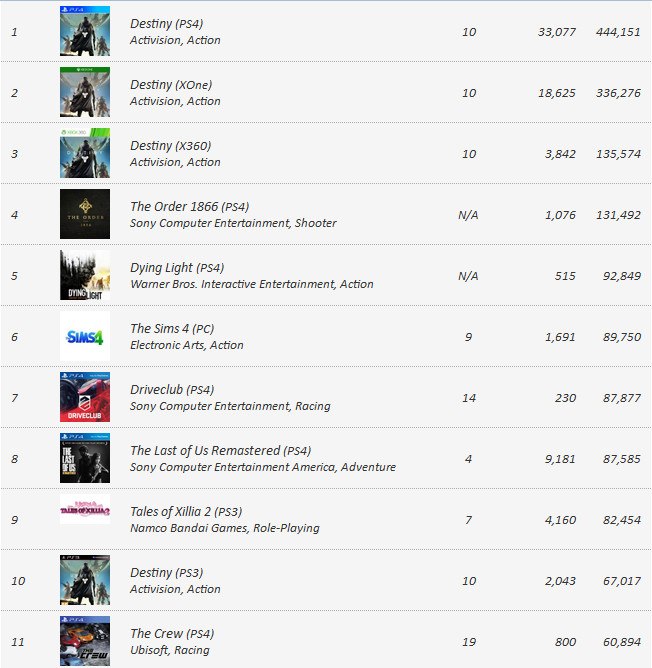Open the Dying Light (PS4) title link
Screen dimensions: 652x668
(x=176, y=268)
